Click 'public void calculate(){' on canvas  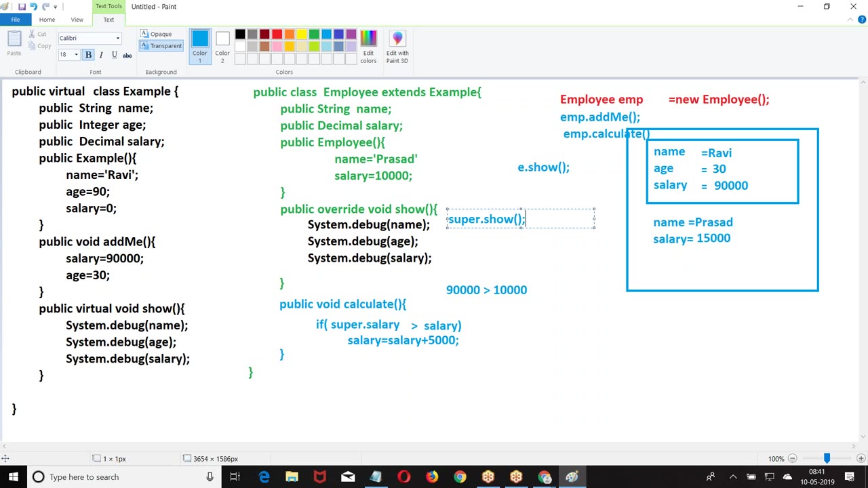343,304
